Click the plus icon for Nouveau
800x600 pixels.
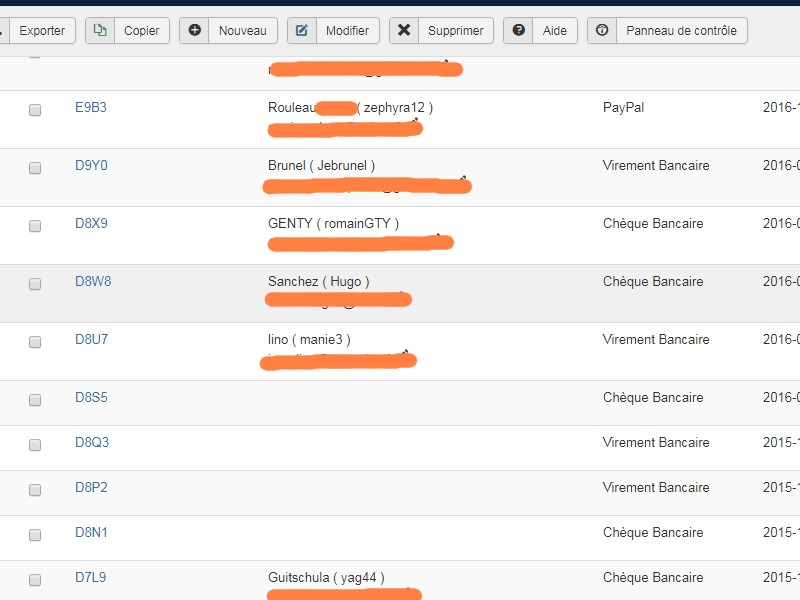194,30
